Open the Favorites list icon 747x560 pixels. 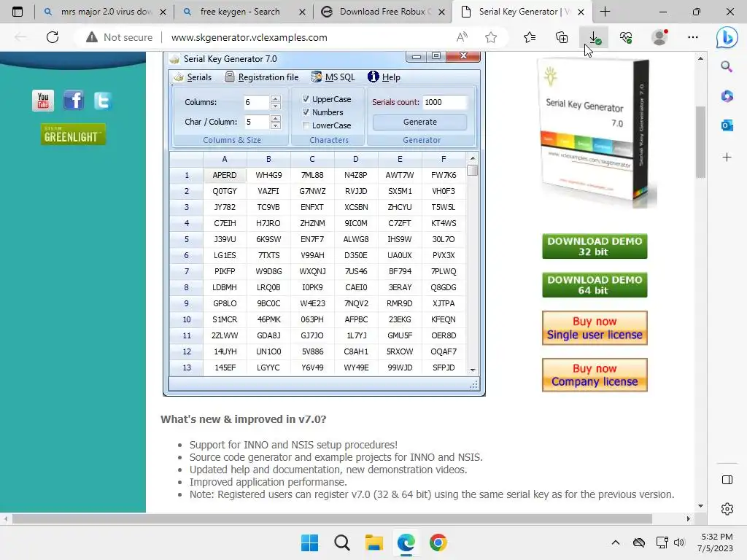[x=530, y=37]
